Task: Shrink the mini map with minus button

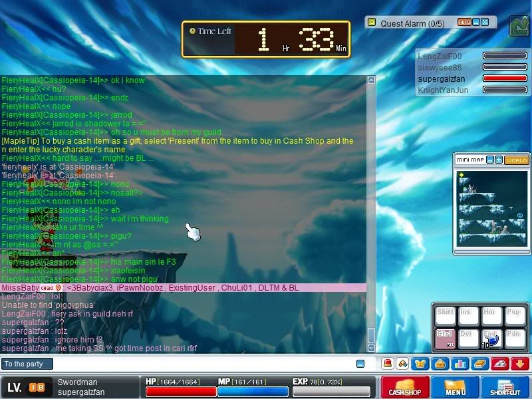Action: (x=489, y=160)
